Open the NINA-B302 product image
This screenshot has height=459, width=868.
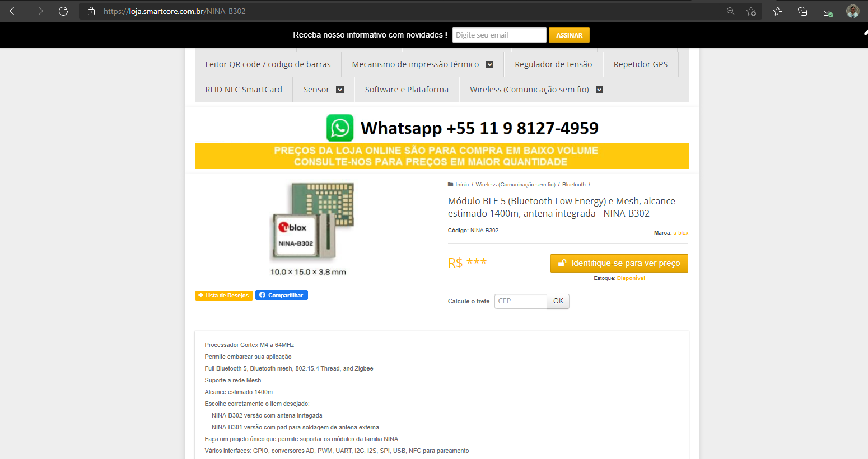(x=312, y=228)
